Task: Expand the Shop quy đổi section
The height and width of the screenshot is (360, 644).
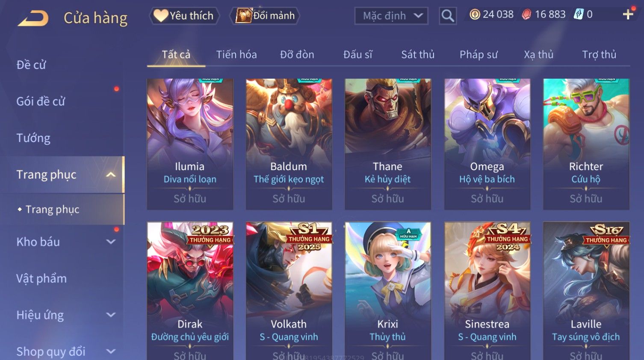Action: click(x=111, y=351)
